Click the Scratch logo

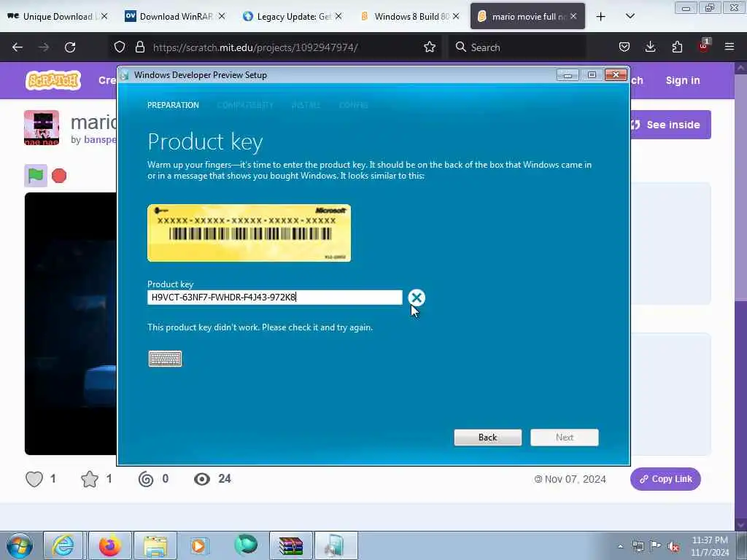pos(53,80)
